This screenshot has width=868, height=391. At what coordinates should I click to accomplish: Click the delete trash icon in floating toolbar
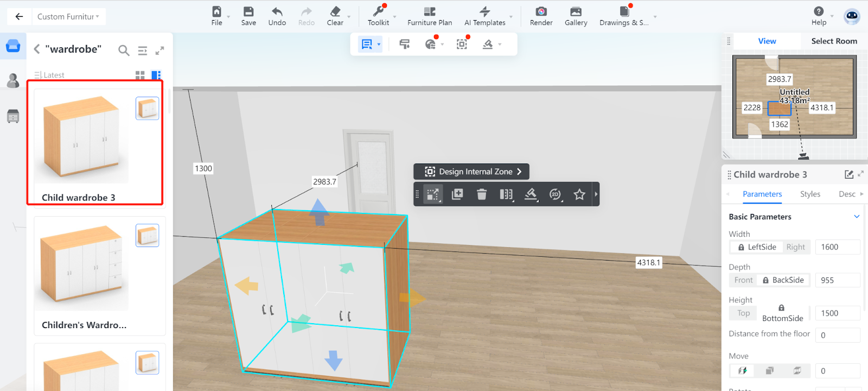482,194
